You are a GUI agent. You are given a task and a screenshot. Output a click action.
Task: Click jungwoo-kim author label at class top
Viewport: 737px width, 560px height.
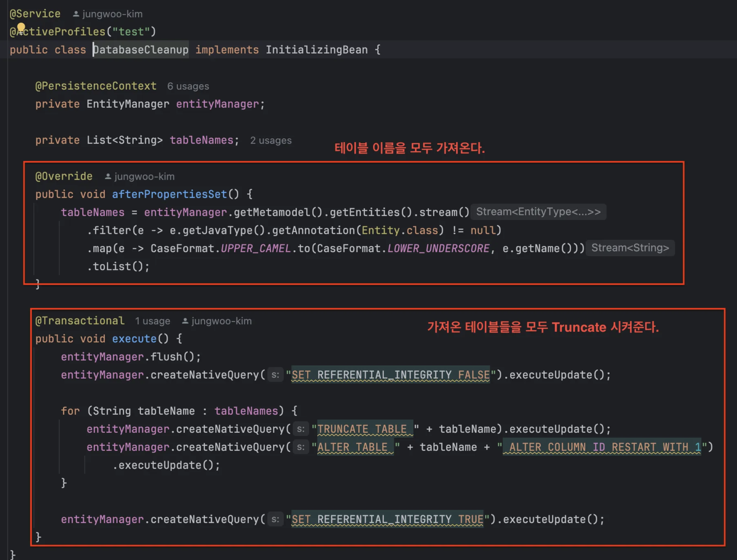(112, 14)
